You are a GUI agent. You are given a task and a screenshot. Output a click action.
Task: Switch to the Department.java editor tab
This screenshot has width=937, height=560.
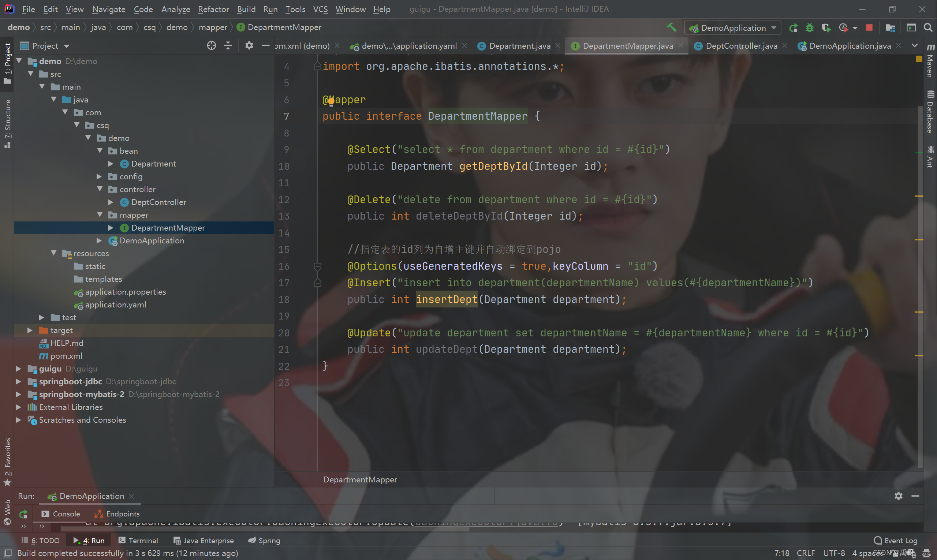coord(519,46)
